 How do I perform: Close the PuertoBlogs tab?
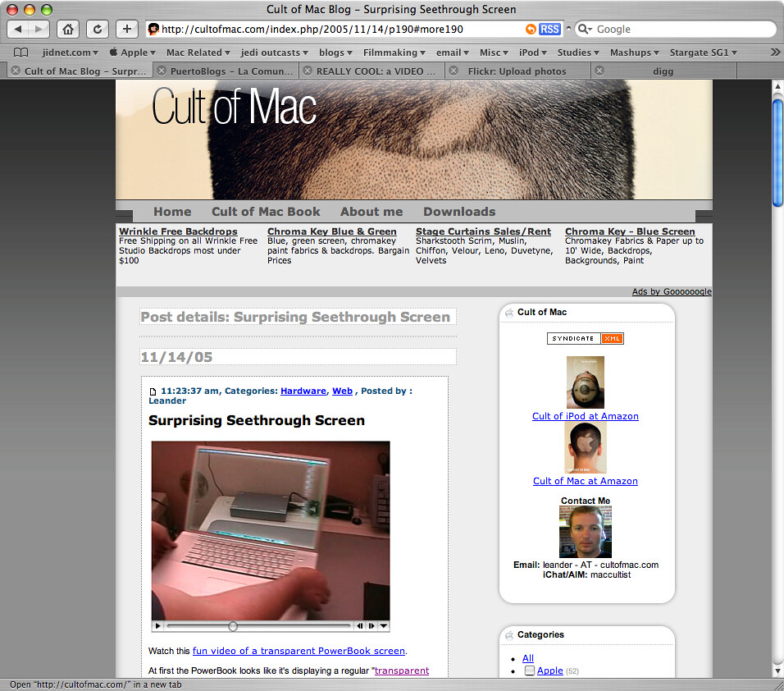pyautogui.click(x=162, y=71)
